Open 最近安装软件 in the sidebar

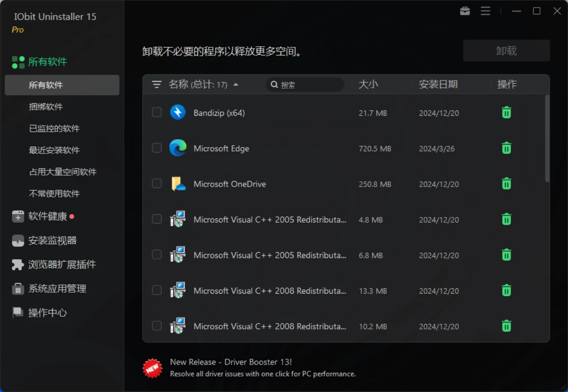[54, 150]
